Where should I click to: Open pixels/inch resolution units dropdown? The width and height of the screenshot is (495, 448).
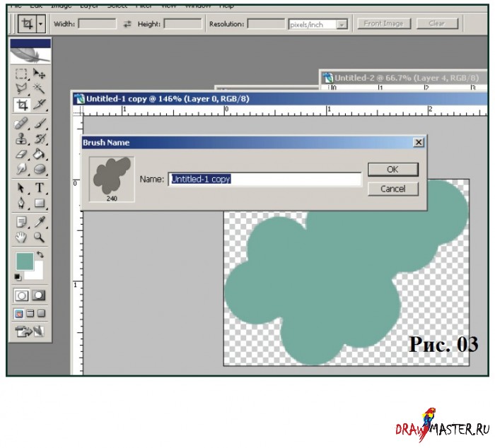[x=342, y=25]
